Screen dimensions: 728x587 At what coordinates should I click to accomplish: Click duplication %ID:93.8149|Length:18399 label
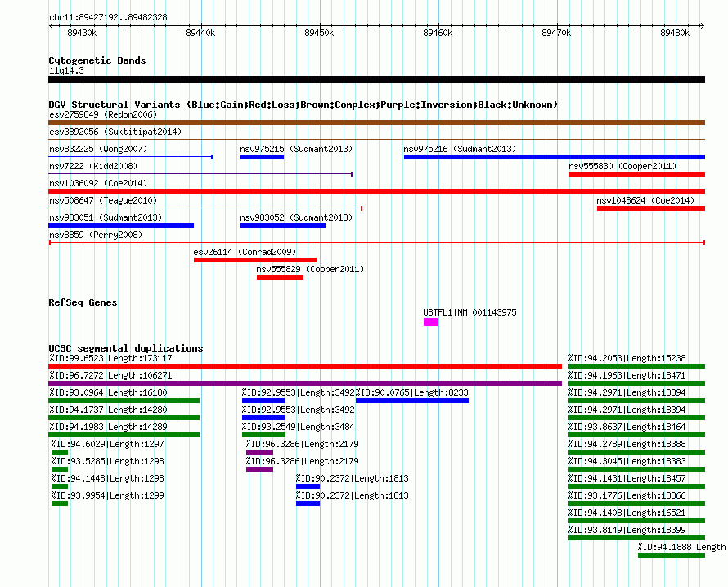click(627, 530)
